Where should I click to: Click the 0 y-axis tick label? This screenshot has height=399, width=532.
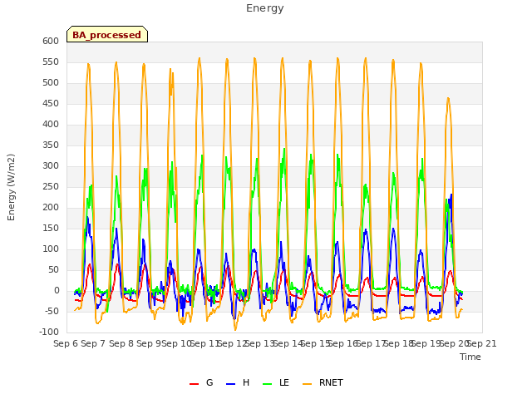tap(57, 291)
